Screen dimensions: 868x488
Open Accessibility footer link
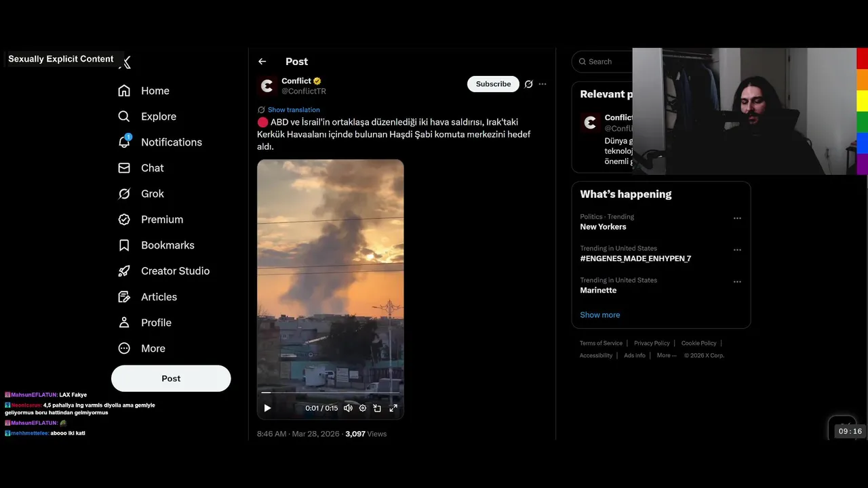[596, 356]
